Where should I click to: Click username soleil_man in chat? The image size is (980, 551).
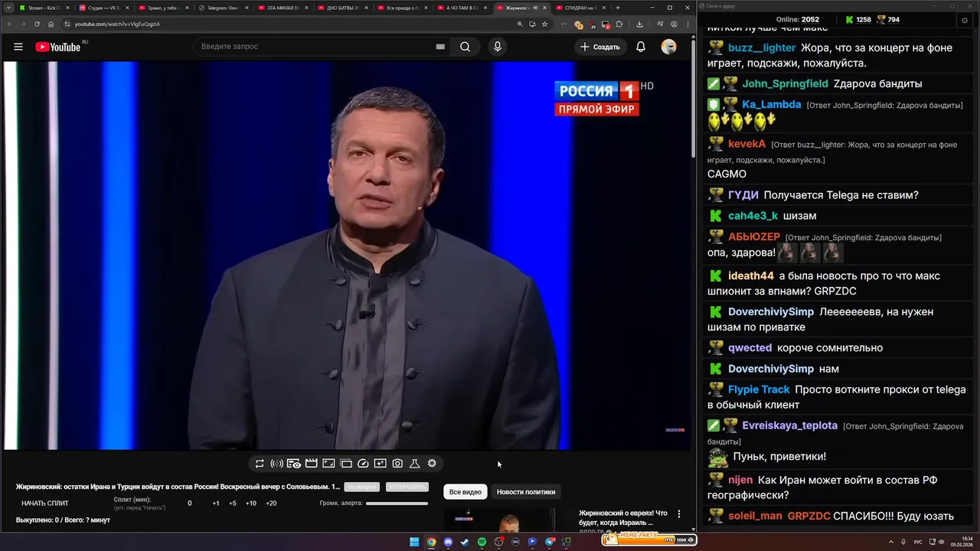[755, 516]
